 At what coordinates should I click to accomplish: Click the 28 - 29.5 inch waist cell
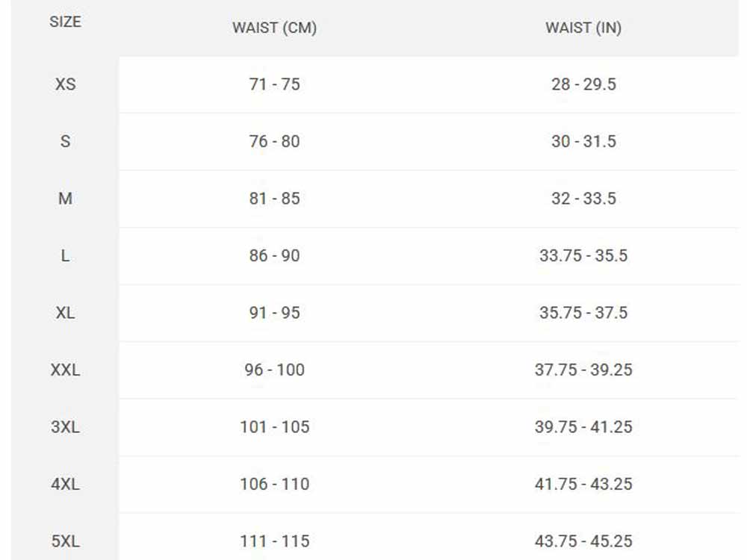point(583,84)
